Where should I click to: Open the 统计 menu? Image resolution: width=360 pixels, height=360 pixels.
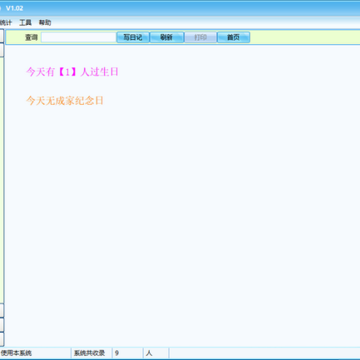click(6, 23)
